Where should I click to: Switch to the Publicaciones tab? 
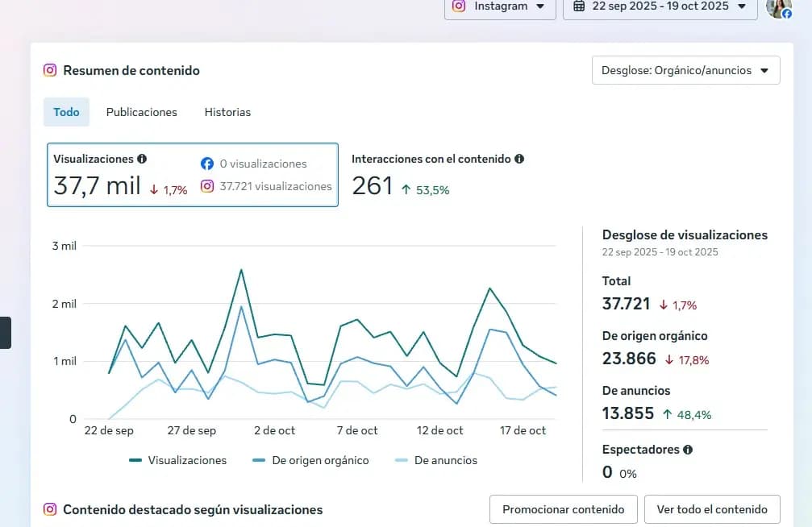[x=141, y=112]
